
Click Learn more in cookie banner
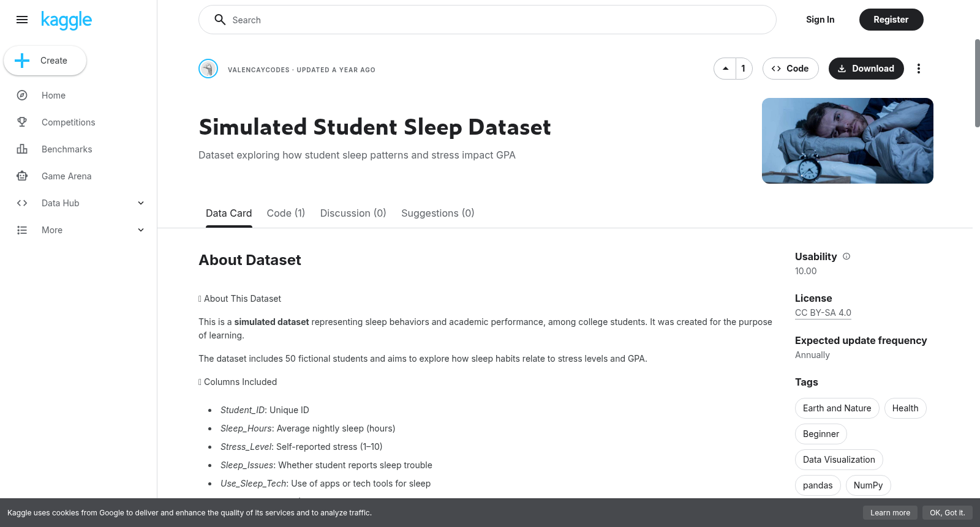click(891, 513)
